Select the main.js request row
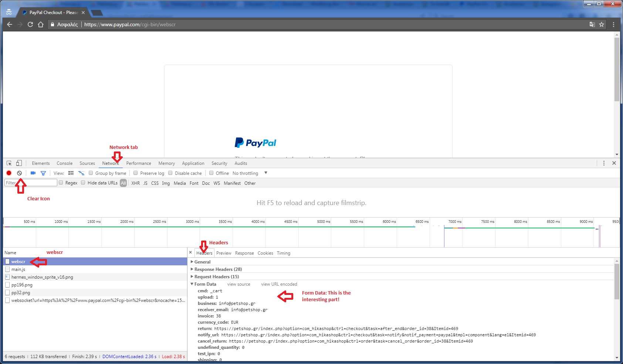 (95, 269)
